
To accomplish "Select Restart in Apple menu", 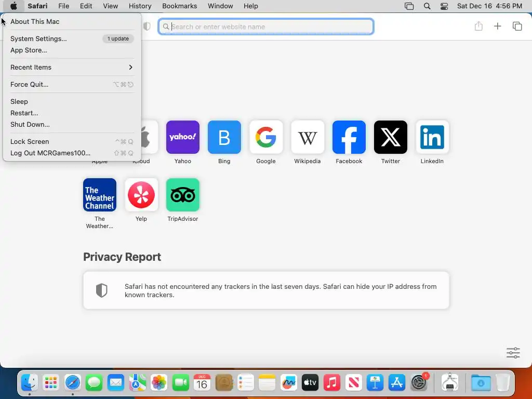I will pyautogui.click(x=72, y=113).
